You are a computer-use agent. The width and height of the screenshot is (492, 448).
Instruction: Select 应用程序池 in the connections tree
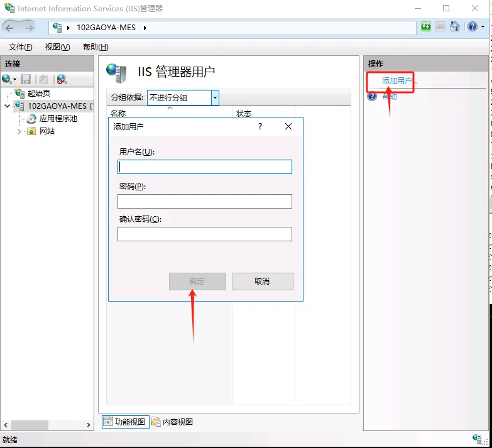(58, 119)
